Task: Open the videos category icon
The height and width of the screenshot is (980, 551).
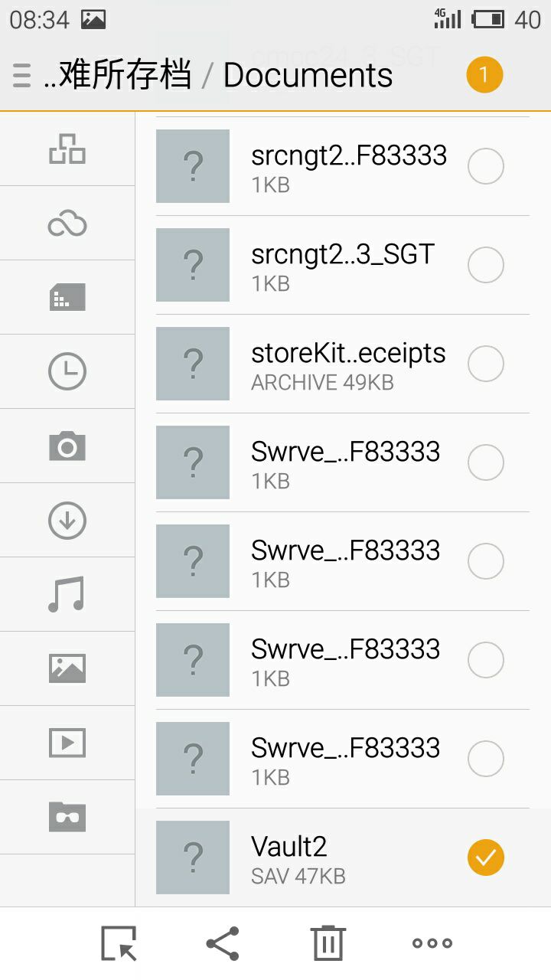Action: [67, 743]
